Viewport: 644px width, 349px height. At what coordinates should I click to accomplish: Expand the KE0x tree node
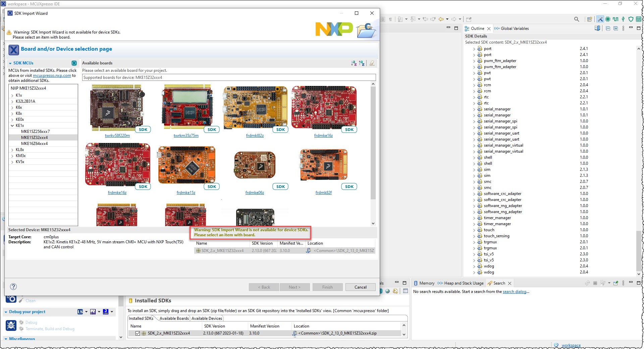13,119
